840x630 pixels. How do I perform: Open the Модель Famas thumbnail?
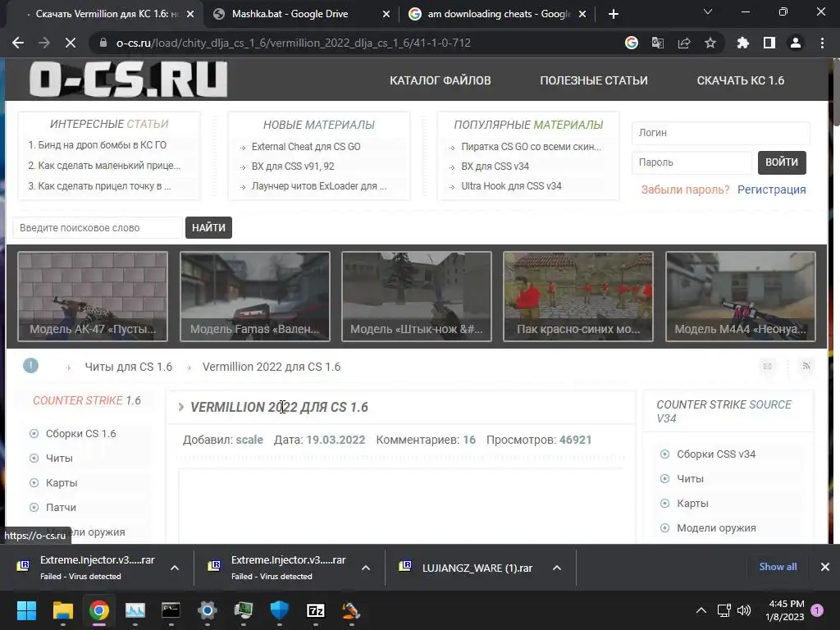pos(254,296)
